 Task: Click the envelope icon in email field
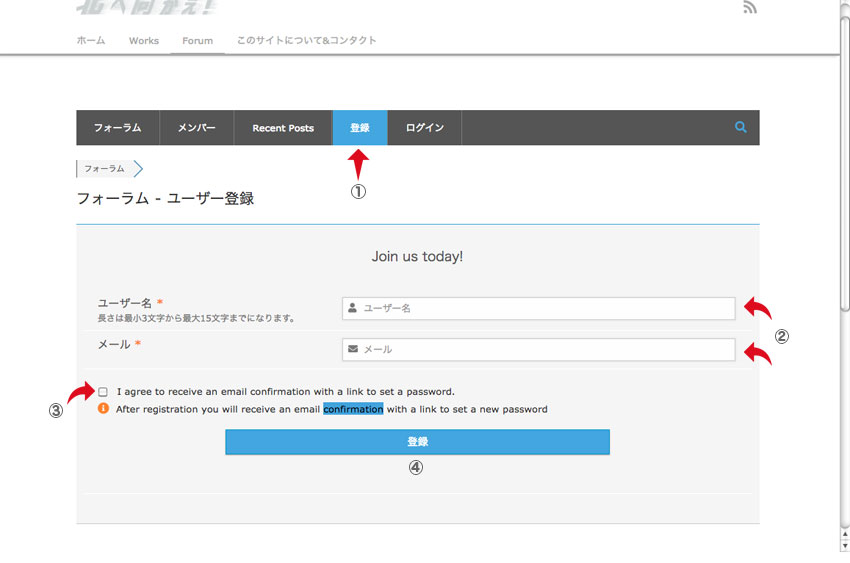[x=352, y=349]
